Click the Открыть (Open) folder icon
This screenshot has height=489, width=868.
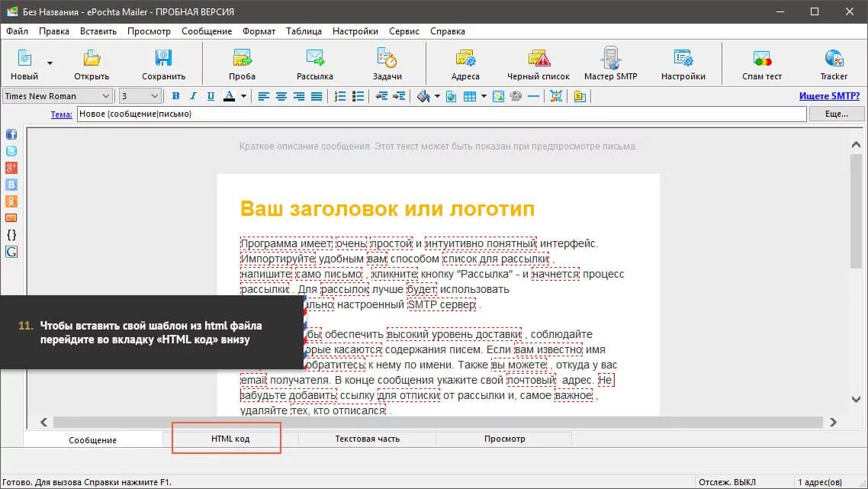tap(92, 57)
